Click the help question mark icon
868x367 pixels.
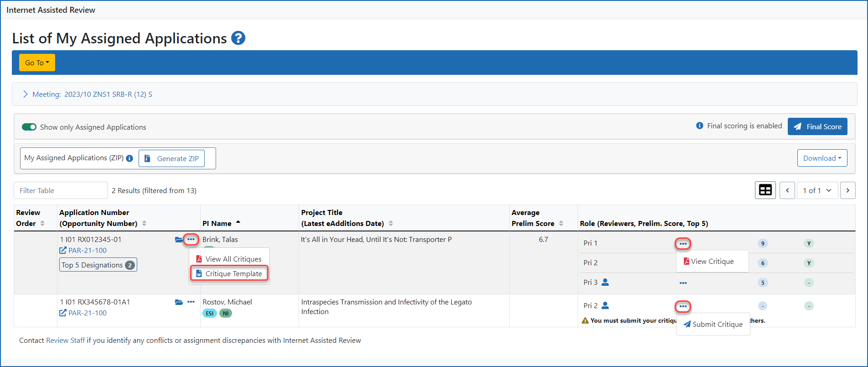(238, 38)
